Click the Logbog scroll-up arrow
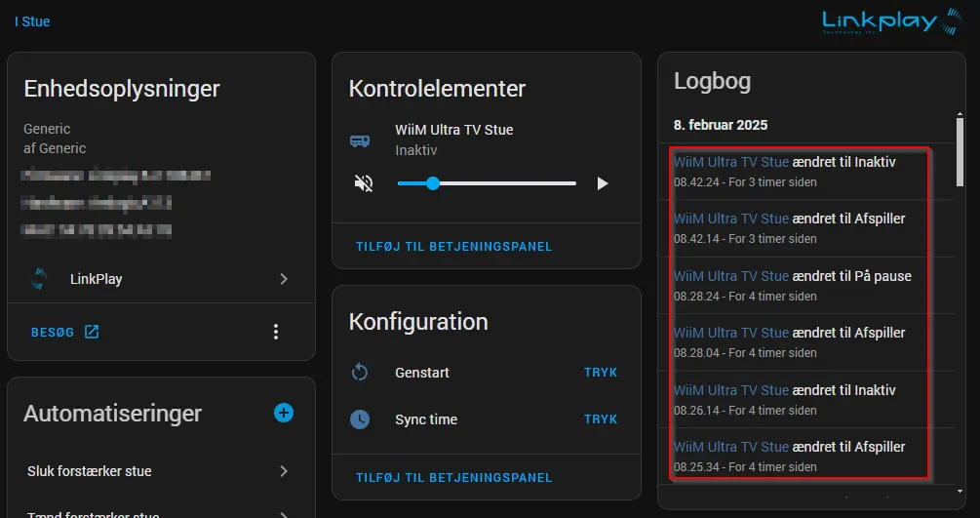980x518 pixels. [x=960, y=114]
